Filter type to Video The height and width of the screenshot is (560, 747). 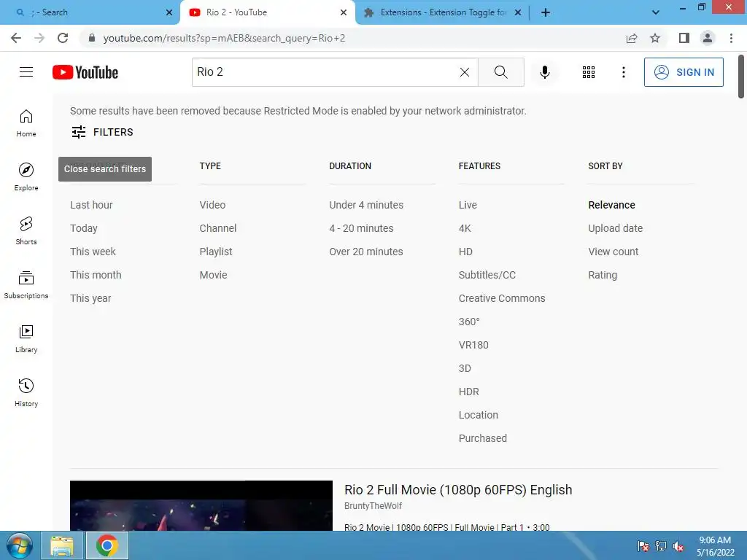point(212,205)
